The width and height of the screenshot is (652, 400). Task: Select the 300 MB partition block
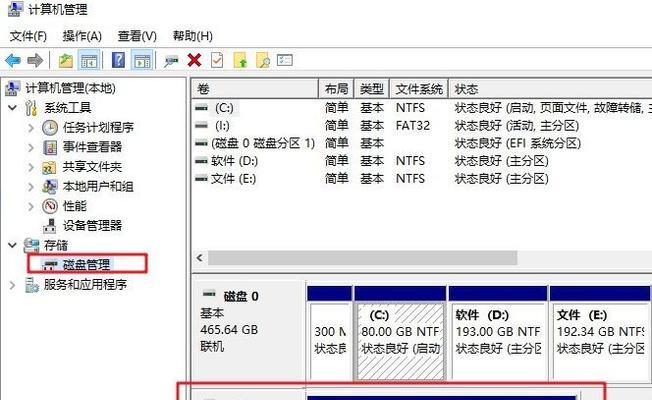point(329,333)
